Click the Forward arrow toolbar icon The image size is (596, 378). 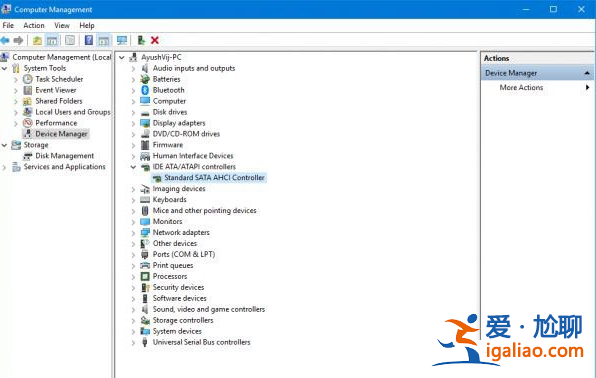click(x=18, y=40)
